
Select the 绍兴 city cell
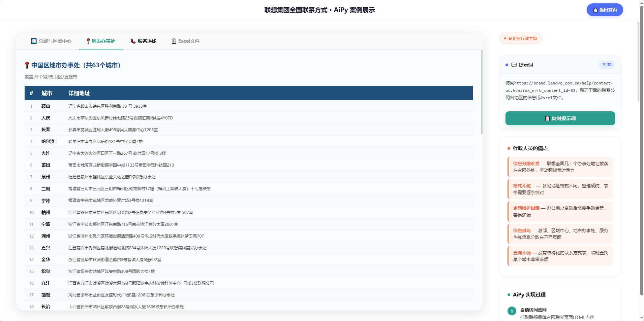pyautogui.click(x=46, y=271)
